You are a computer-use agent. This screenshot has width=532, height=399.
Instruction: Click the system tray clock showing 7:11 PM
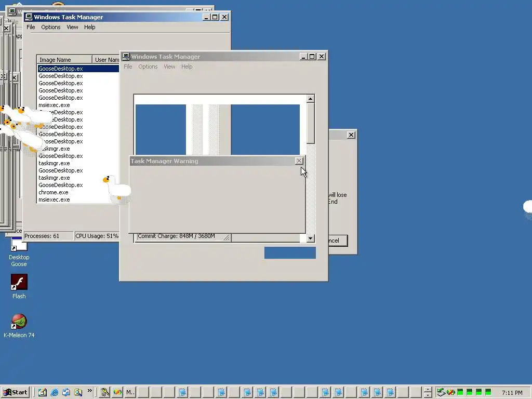click(x=512, y=393)
